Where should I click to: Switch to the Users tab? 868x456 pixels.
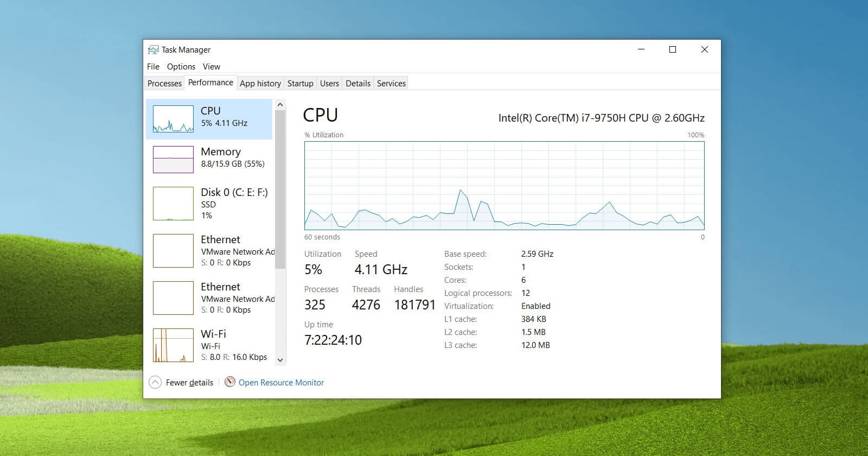[x=329, y=83]
